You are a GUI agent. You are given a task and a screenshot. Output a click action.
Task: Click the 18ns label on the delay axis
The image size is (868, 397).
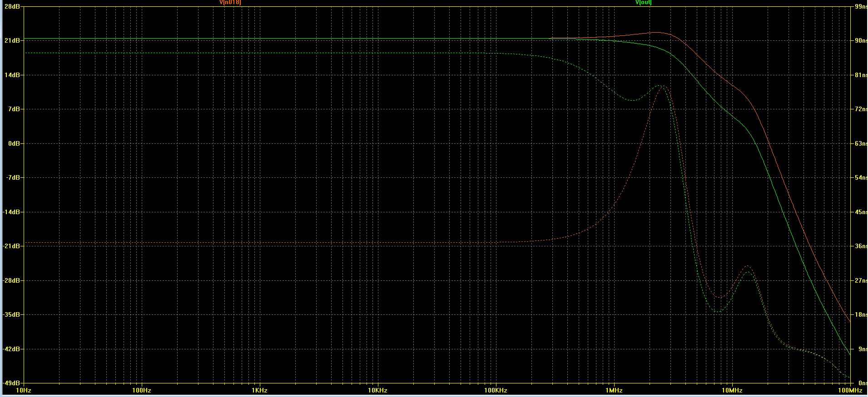(x=861, y=314)
